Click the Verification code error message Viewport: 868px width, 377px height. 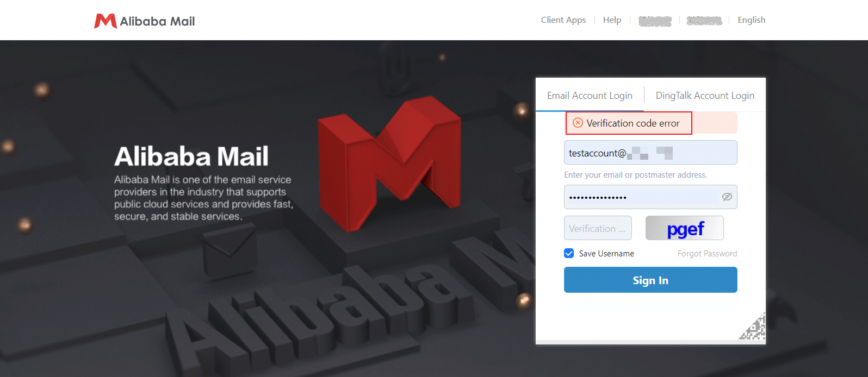coord(633,123)
